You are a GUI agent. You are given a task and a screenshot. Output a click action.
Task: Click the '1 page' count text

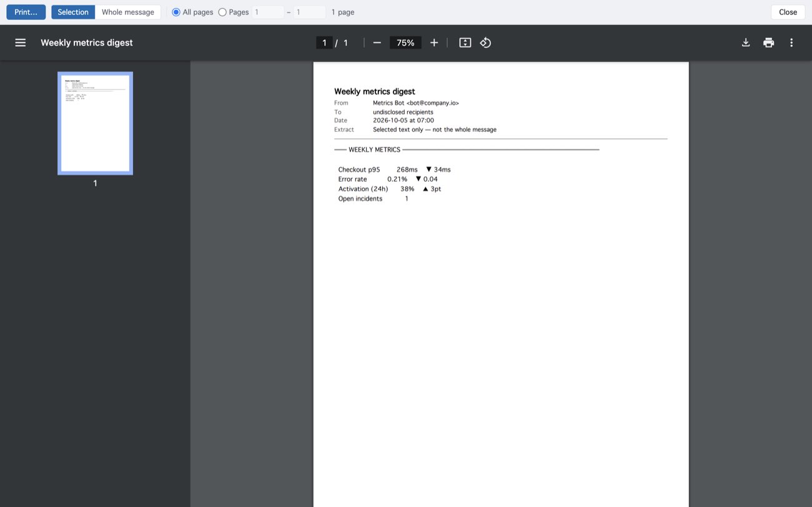pos(343,12)
